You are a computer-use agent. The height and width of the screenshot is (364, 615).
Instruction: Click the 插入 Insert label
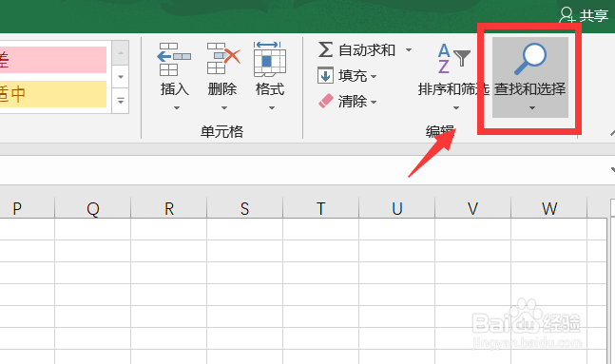click(175, 89)
